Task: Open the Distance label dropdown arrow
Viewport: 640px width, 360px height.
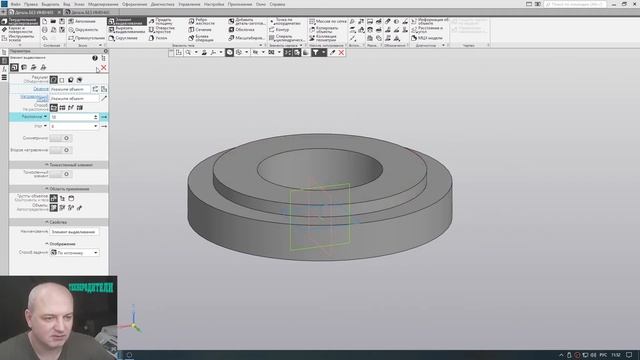Action: click(x=45, y=117)
